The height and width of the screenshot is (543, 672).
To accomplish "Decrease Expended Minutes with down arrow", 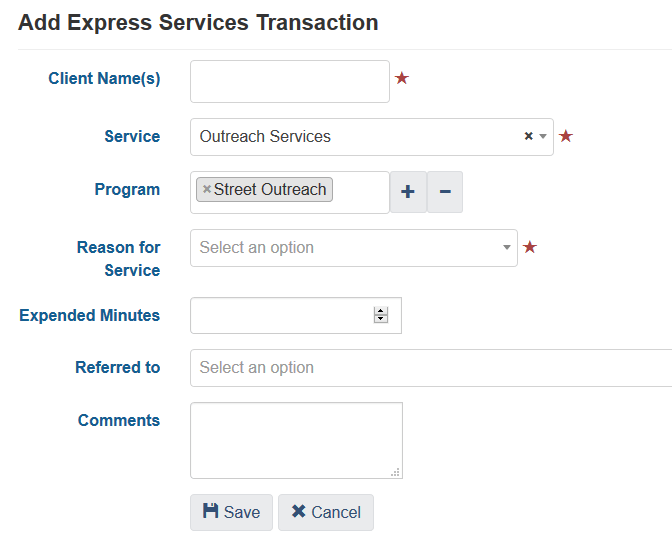I will pyautogui.click(x=381, y=319).
